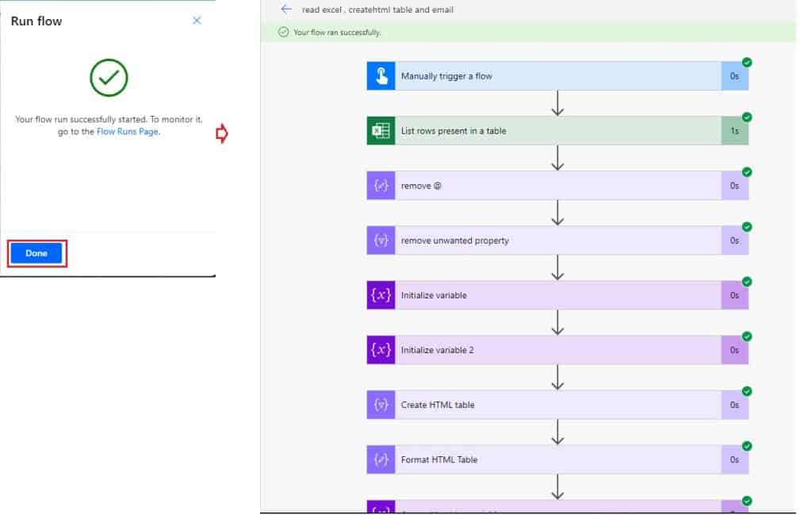Open the Flow Runs Page link

[x=128, y=132]
